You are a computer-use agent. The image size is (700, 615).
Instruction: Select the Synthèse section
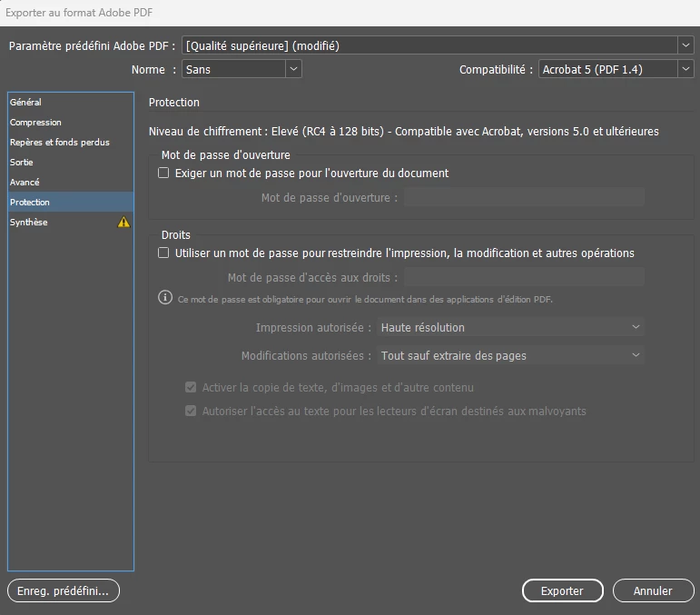(x=71, y=222)
